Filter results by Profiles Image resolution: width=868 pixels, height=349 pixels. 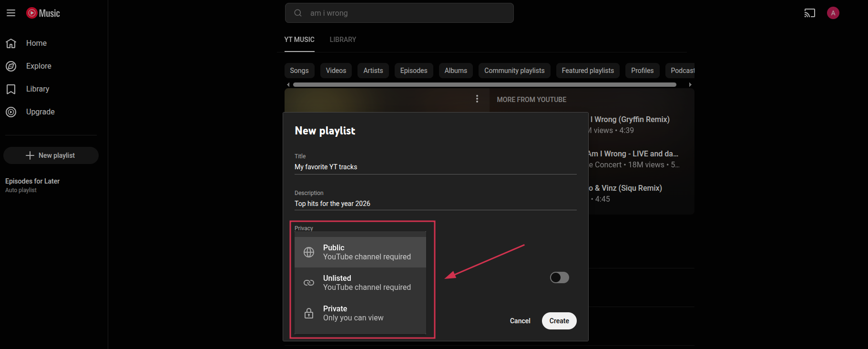643,71
